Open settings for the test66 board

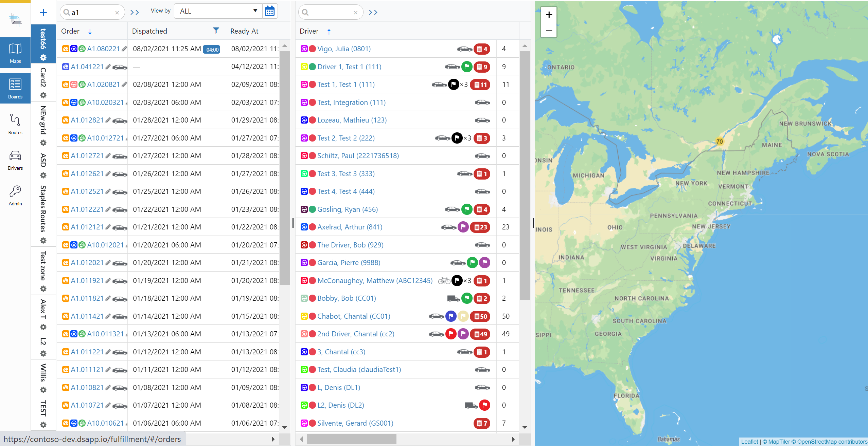[x=43, y=58]
